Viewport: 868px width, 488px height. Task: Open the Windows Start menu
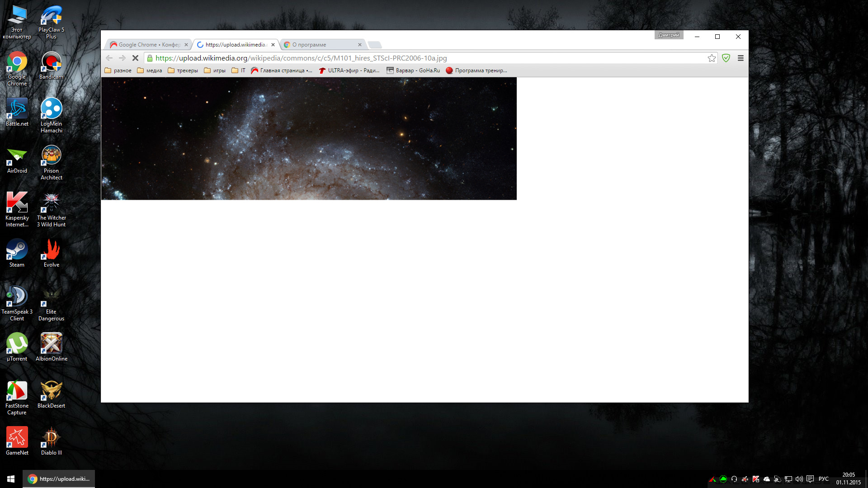[11, 479]
